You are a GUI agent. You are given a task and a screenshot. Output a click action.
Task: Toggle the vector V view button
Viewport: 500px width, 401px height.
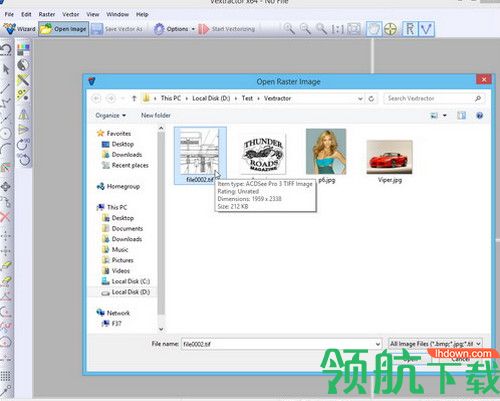click(426, 29)
